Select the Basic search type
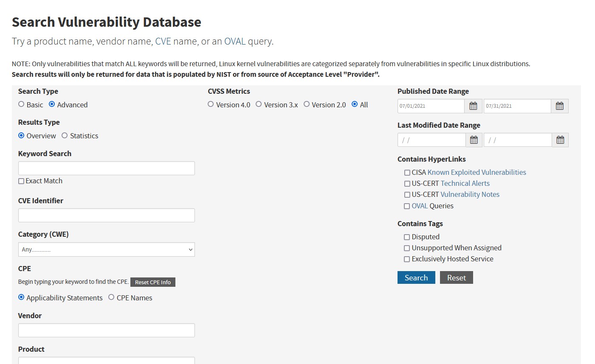Screen dimensions: 595x364 [21, 104]
